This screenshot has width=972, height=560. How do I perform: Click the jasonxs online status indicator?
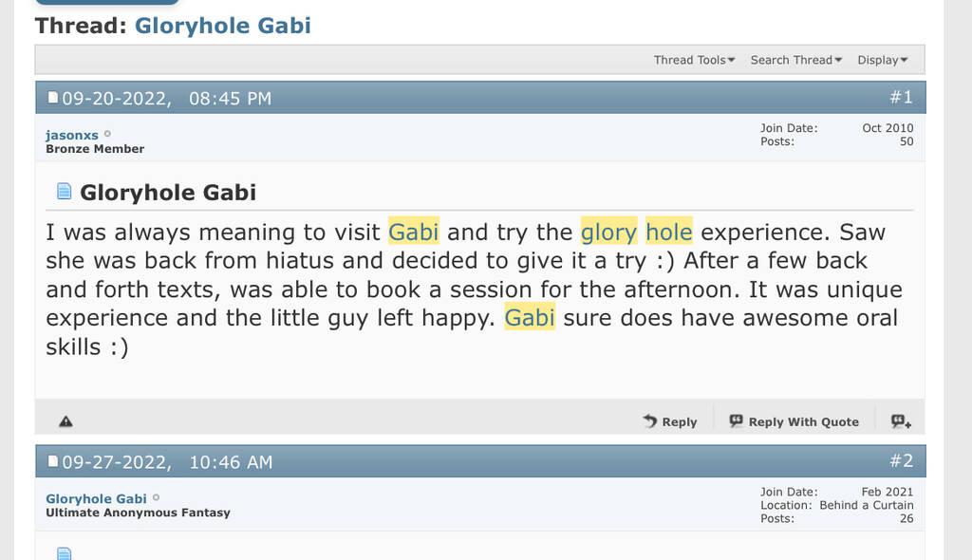click(x=107, y=135)
